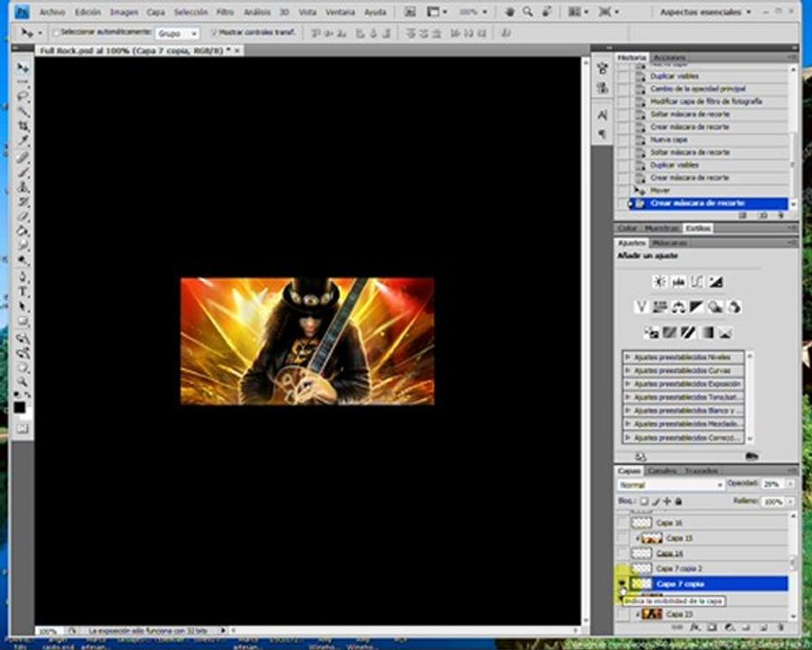
Task: Show visibility of Capa 7 copia 2
Action: click(x=622, y=569)
